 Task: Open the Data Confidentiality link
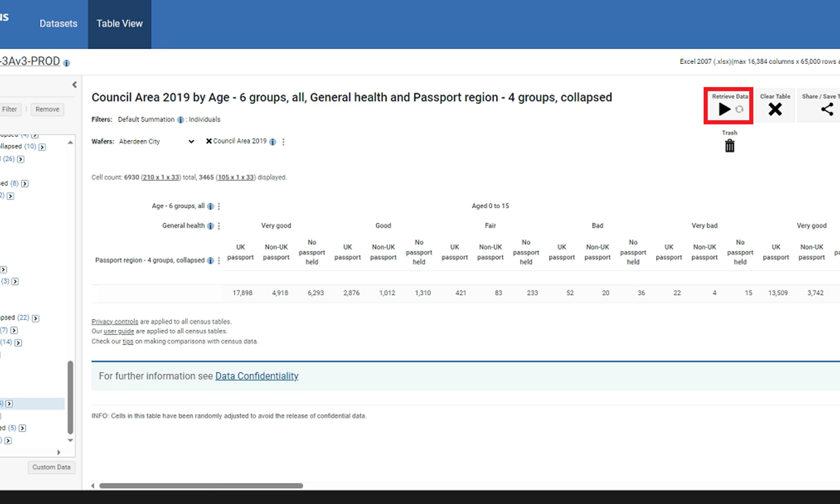256,376
